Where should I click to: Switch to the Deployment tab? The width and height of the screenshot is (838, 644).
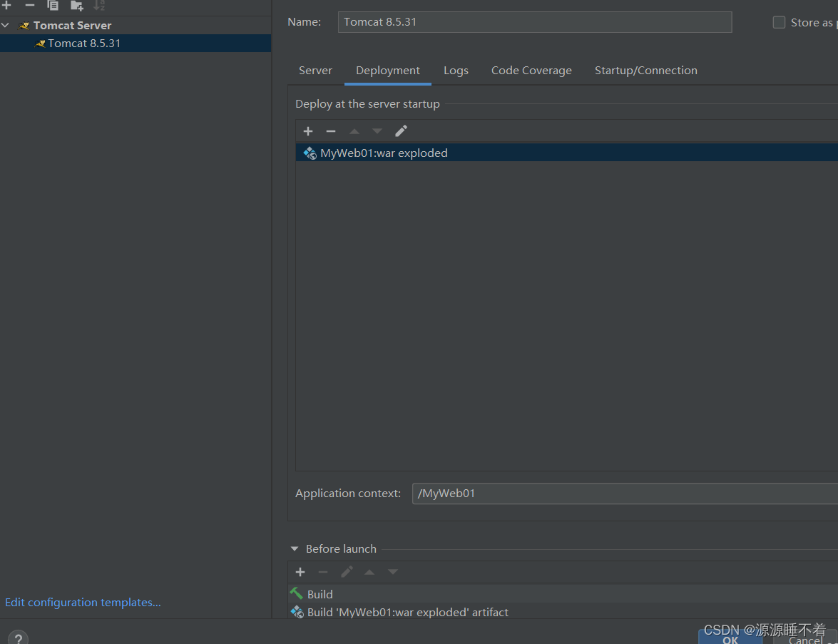387,71
